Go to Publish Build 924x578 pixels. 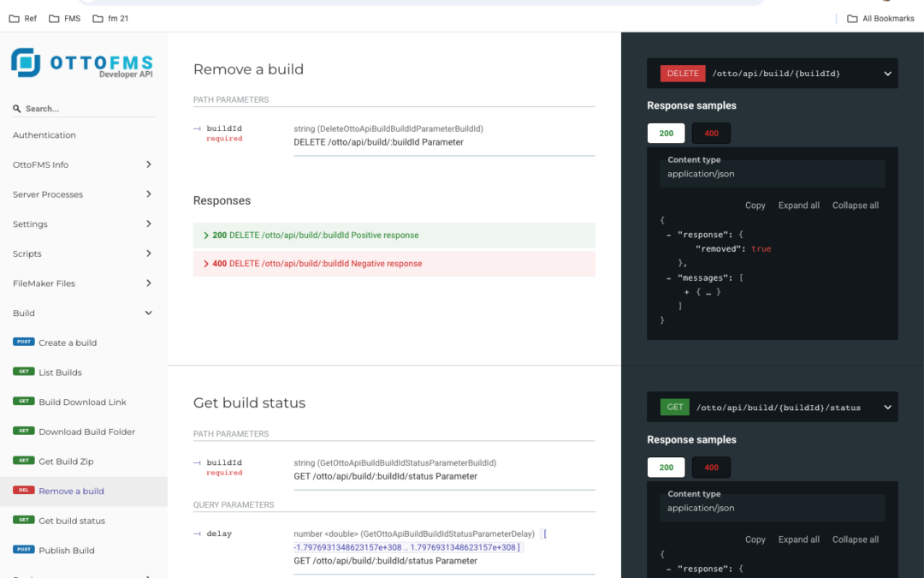67,551
